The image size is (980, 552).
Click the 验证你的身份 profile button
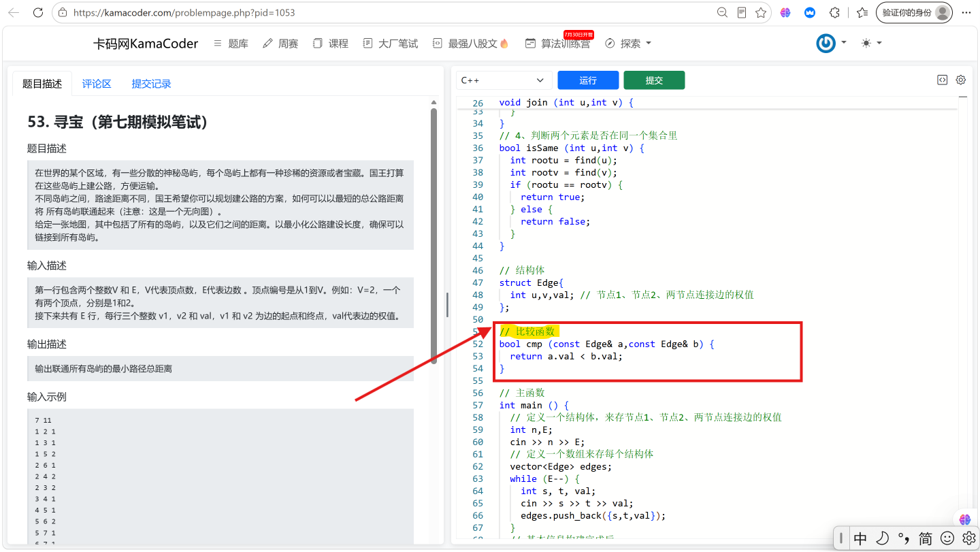click(x=914, y=12)
